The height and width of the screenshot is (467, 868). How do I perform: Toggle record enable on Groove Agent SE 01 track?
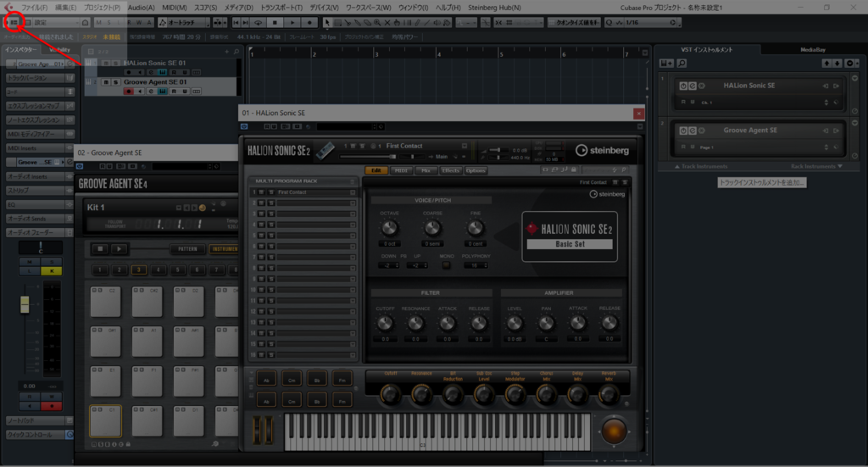(129, 92)
